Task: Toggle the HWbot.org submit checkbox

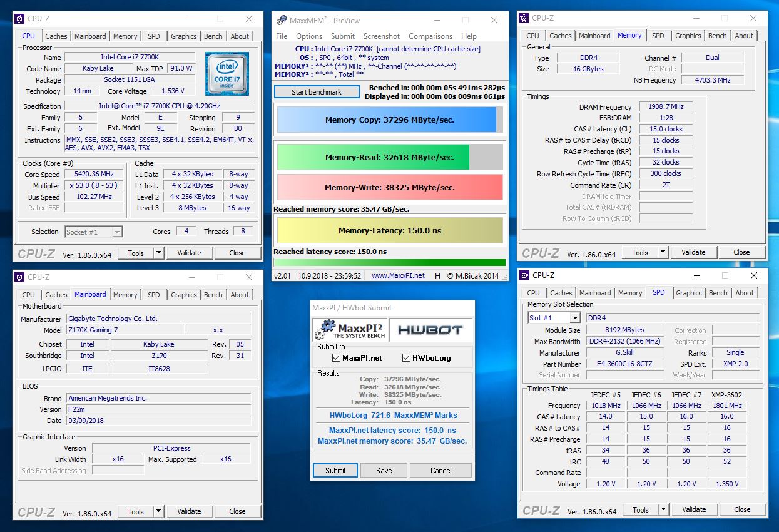Action: point(407,358)
